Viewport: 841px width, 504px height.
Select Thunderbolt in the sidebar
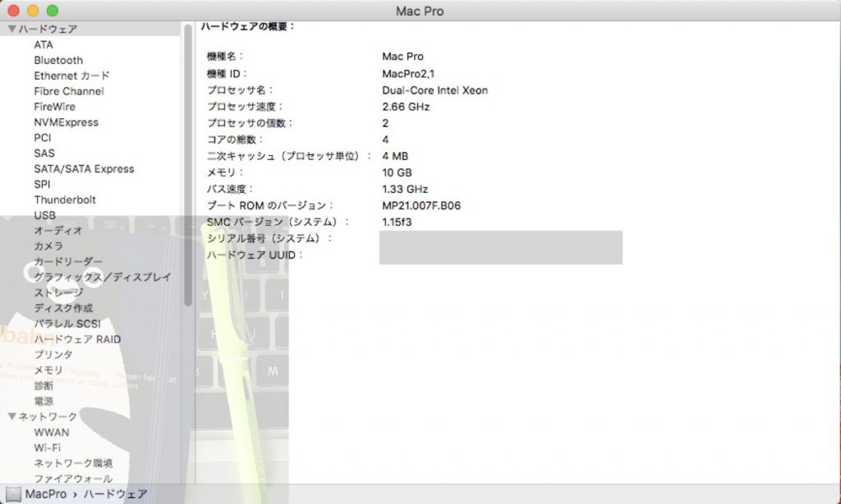(x=65, y=199)
